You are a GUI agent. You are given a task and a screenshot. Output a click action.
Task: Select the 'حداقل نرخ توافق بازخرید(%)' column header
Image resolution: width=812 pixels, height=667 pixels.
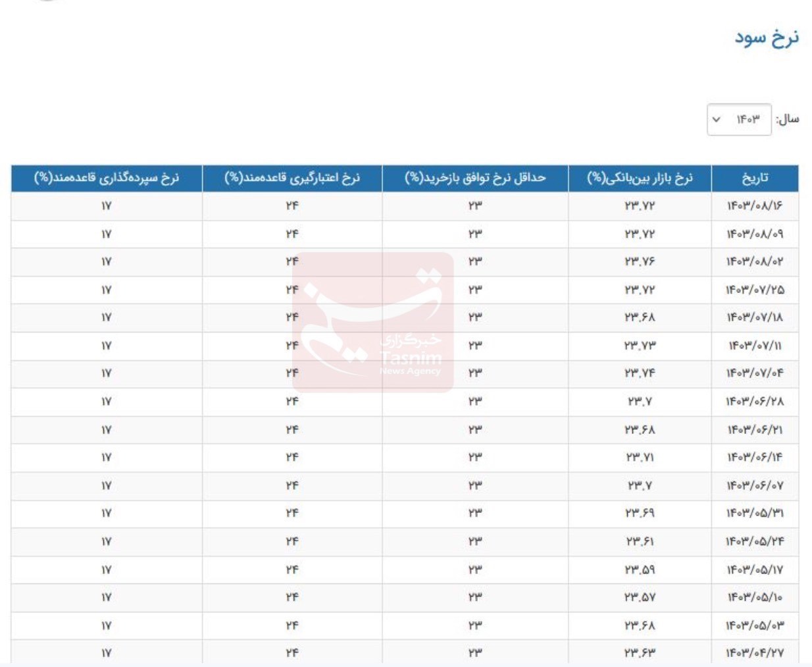(475, 178)
